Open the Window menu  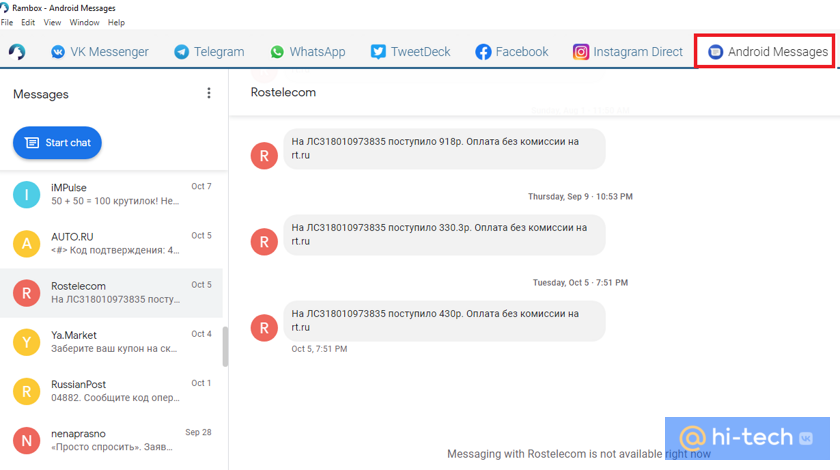(84, 23)
